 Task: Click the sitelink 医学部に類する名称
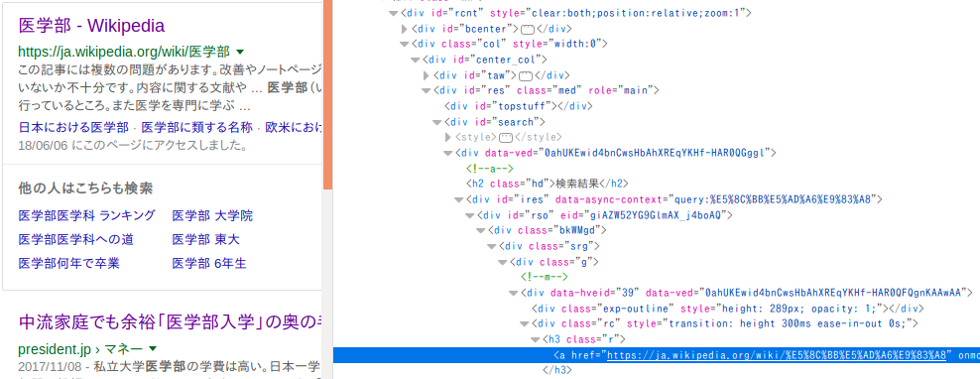click(x=196, y=128)
